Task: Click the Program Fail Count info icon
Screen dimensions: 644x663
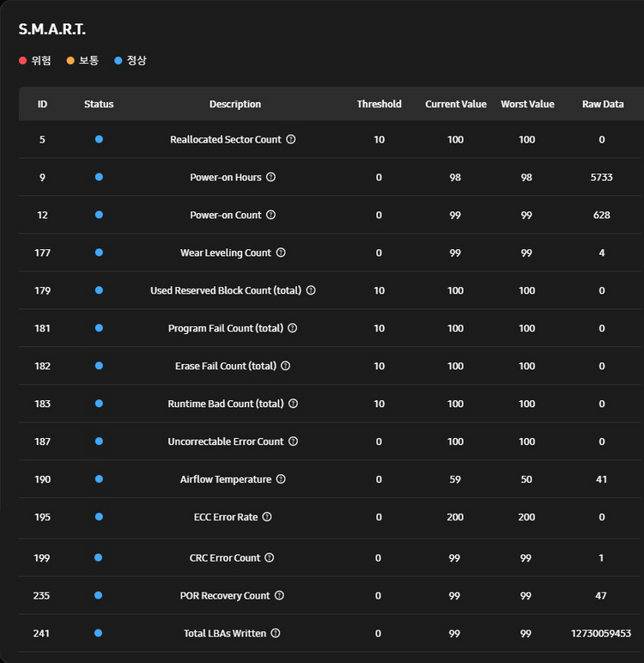Action: point(293,328)
